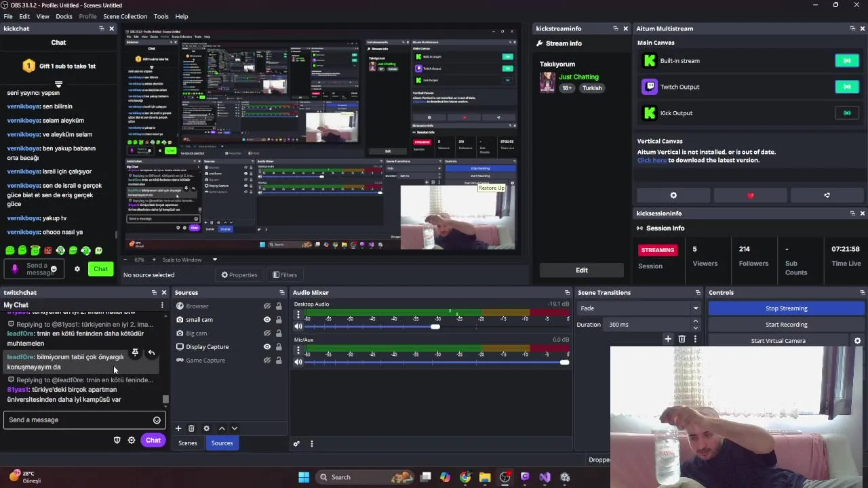The height and width of the screenshot is (488, 868).
Task: Open the Mic/Aux three-dot options
Action: tap(298, 350)
